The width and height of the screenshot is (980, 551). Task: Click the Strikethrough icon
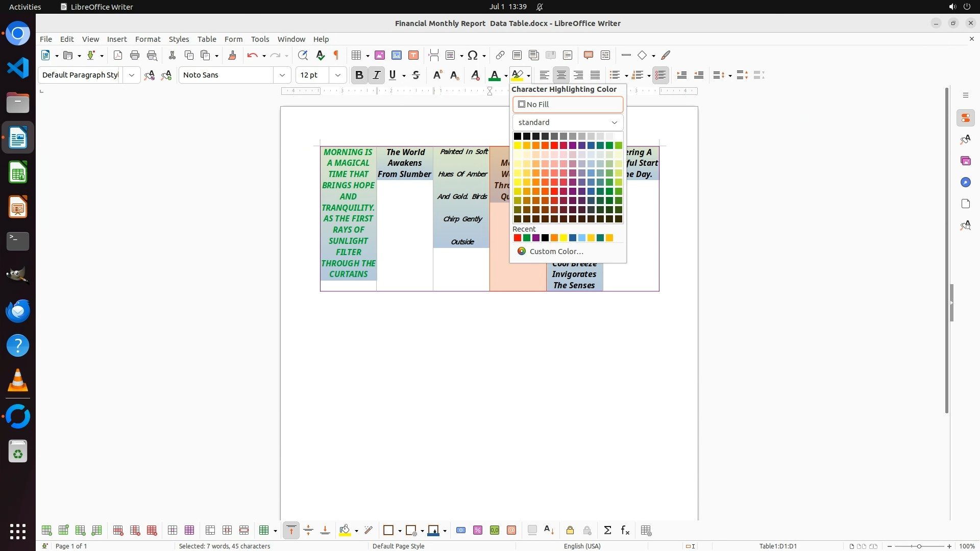pos(416,75)
